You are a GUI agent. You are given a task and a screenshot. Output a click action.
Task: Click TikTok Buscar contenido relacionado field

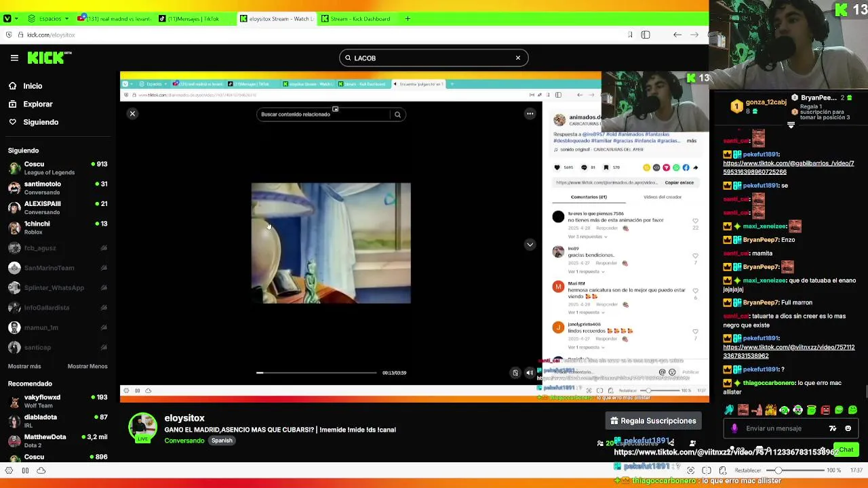(x=323, y=115)
